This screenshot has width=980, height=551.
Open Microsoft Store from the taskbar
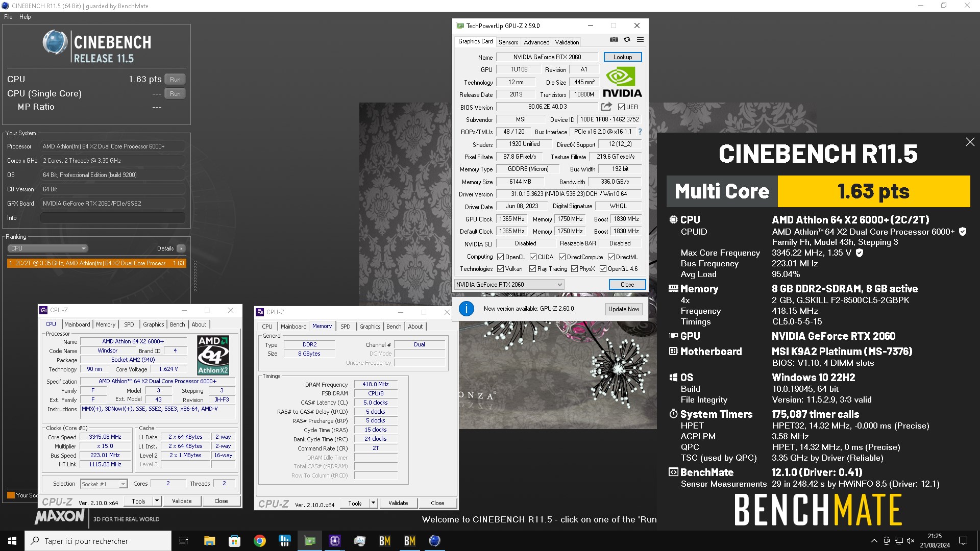pos(234,541)
